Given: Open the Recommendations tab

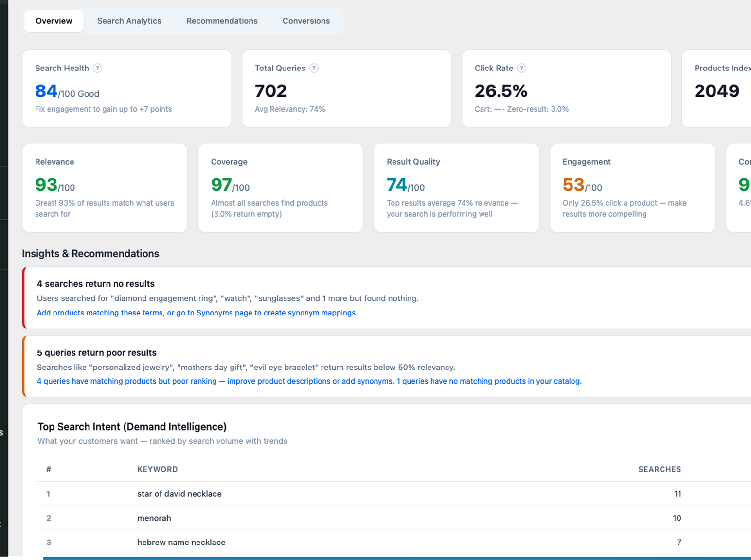Looking at the screenshot, I should [x=222, y=21].
